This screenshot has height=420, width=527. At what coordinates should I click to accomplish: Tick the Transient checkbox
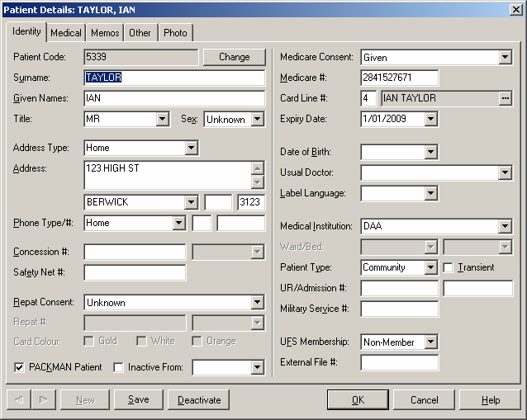click(449, 267)
